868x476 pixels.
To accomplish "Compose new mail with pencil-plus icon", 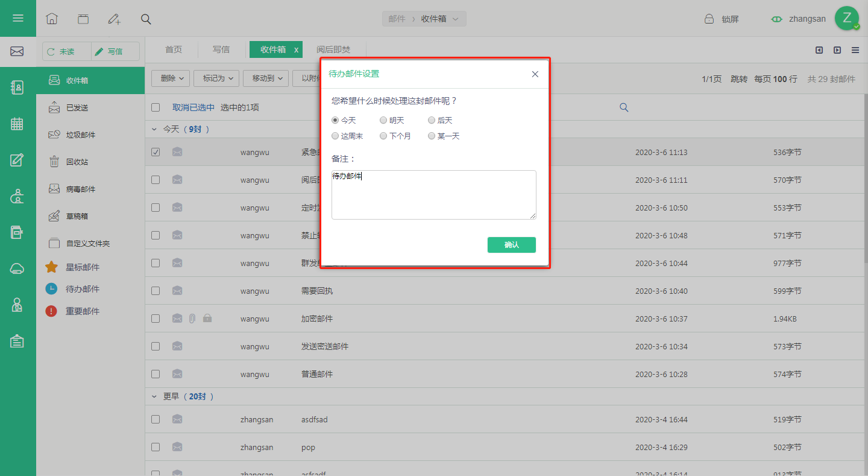I will [x=115, y=19].
